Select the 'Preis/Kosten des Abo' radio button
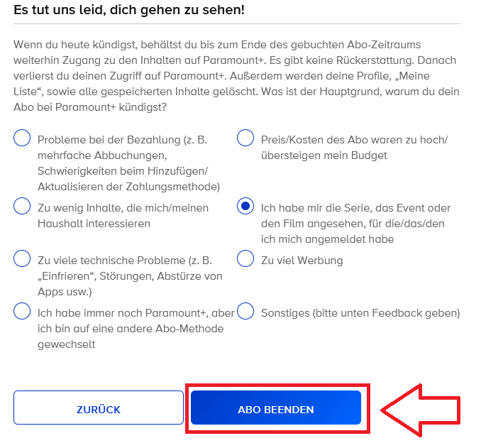The width and height of the screenshot is (481, 448). (245, 138)
